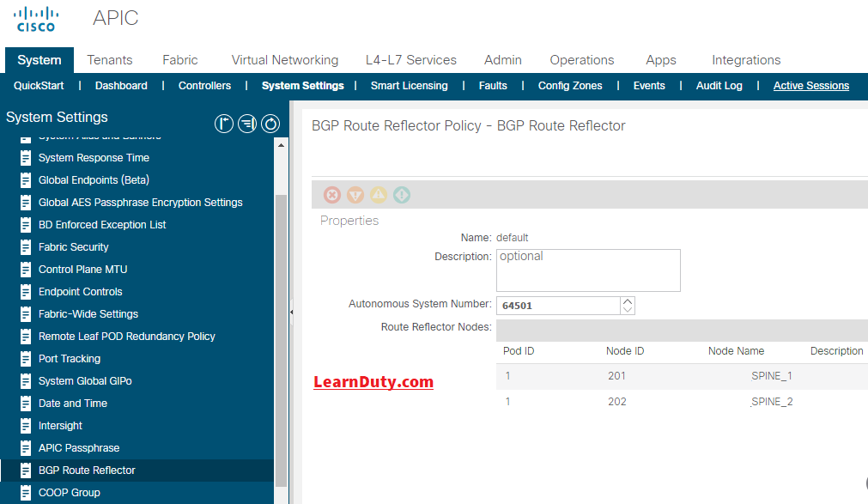This screenshot has width=868, height=504.
Task: Decrease the Autonomous System Number with down arrow
Action: pyautogui.click(x=628, y=310)
